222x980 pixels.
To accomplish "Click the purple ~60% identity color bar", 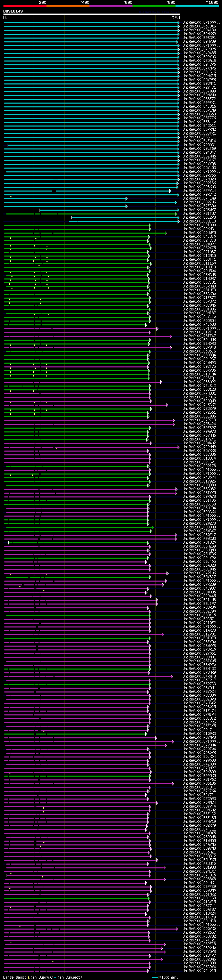I will (x=111, y=6).
